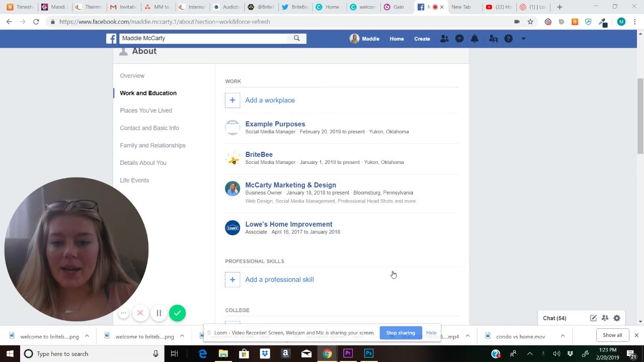Open Contact and Basic Info section
644x362 pixels.
[x=149, y=128]
